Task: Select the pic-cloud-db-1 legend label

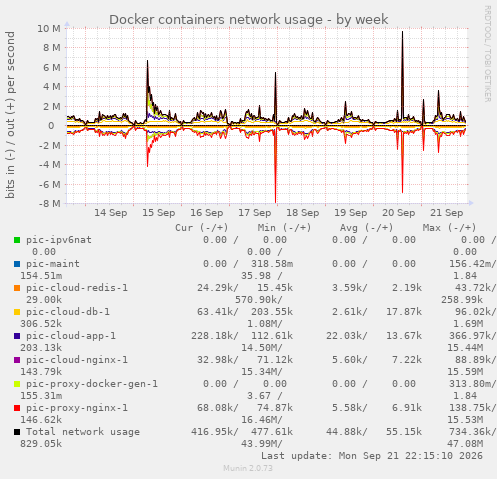Action: [x=68, y=312]
